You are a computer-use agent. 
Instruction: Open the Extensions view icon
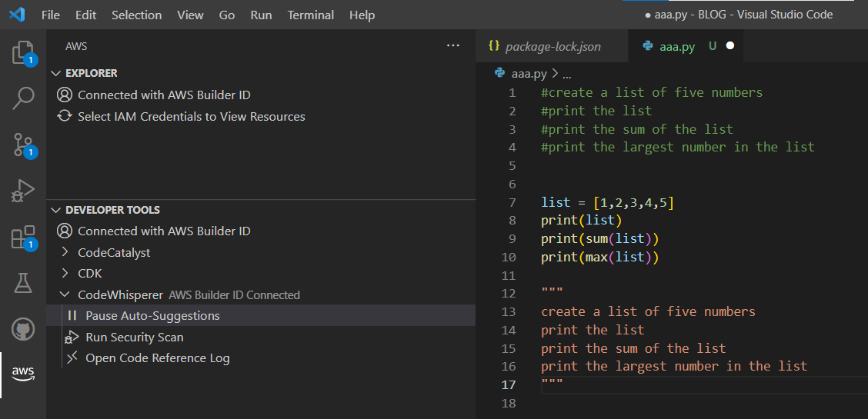click(23, 237)
